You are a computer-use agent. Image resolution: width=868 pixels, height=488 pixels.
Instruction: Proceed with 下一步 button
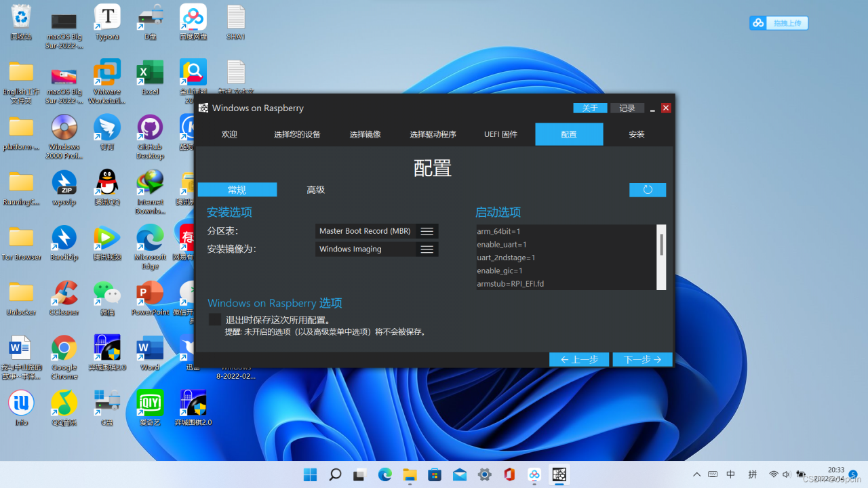point(642,359)
